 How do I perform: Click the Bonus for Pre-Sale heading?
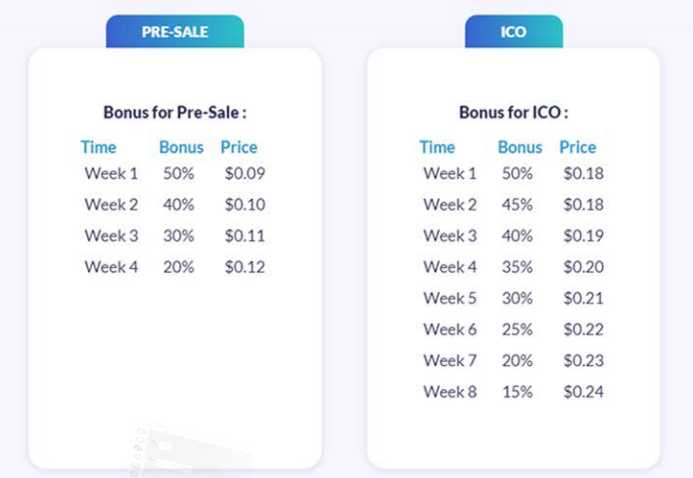[x=175, y=112]
